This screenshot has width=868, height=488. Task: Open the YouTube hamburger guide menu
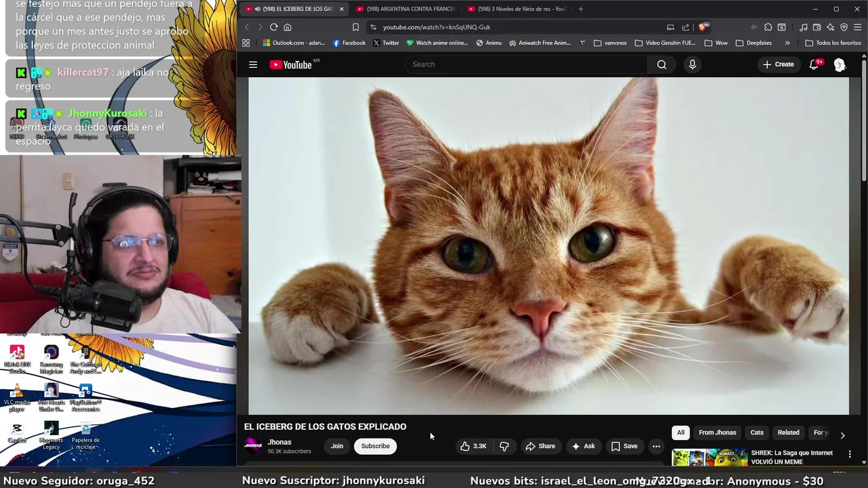253,64
